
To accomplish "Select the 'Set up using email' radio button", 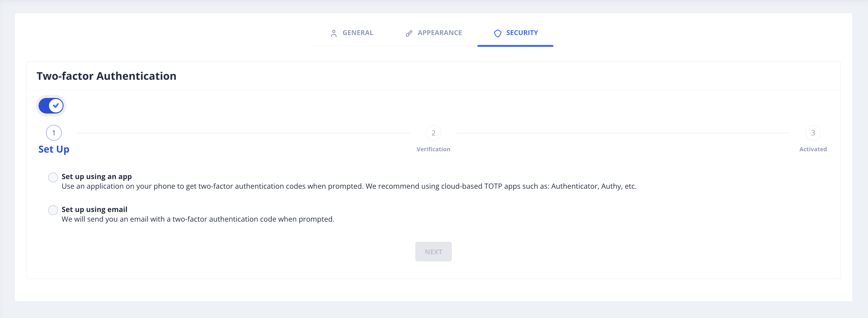I will point(53,210).
